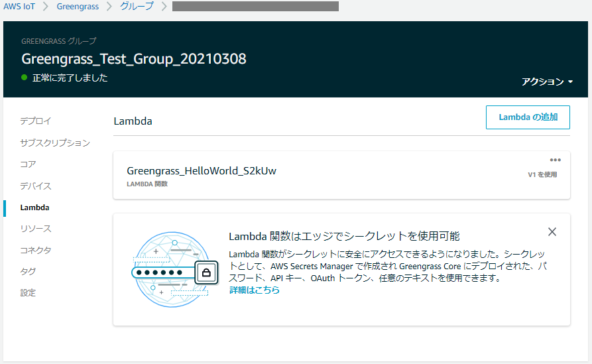The width and height of the screenshot is (592, 364).
Task: Click the GREENGRASS グループ header label
Action: 59,41
